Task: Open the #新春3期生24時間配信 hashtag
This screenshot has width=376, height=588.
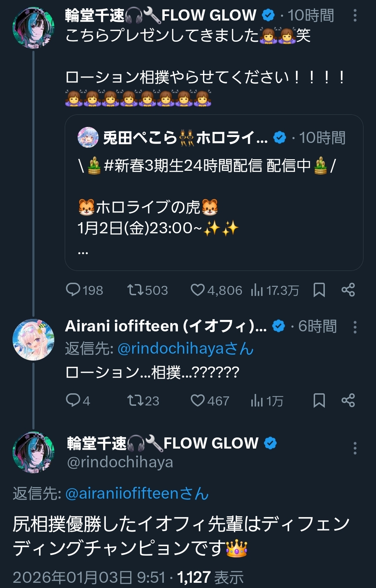Action: click(183, 166)
